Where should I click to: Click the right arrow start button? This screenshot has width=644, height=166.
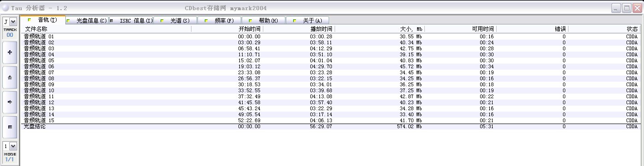point(10,102)
